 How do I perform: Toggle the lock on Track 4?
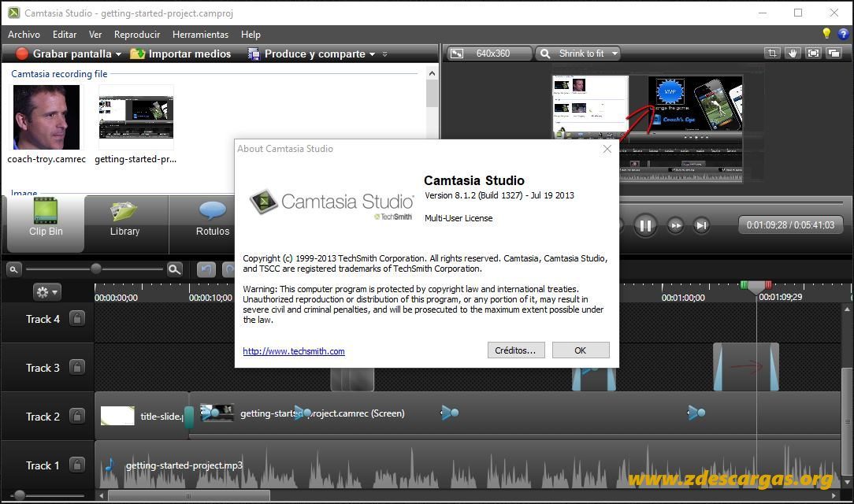click(x=76, y=318)
